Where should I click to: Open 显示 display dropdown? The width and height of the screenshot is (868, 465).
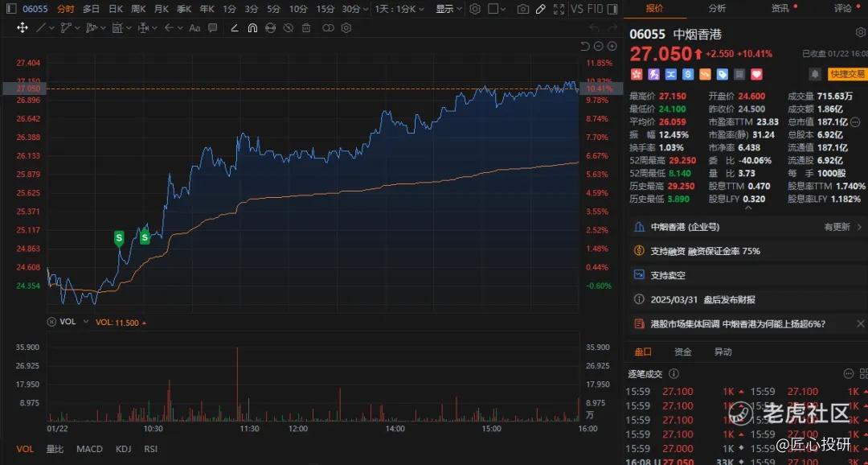click(448, 9)
